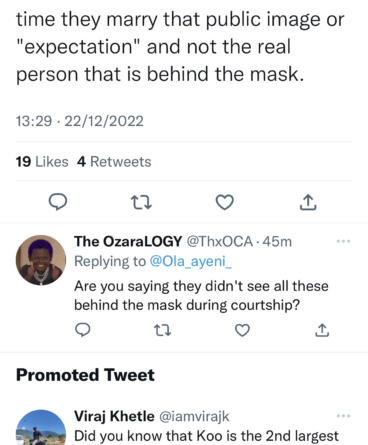Open The OzaraLOGY display name
Screen dimensions: 368x445
128,241
